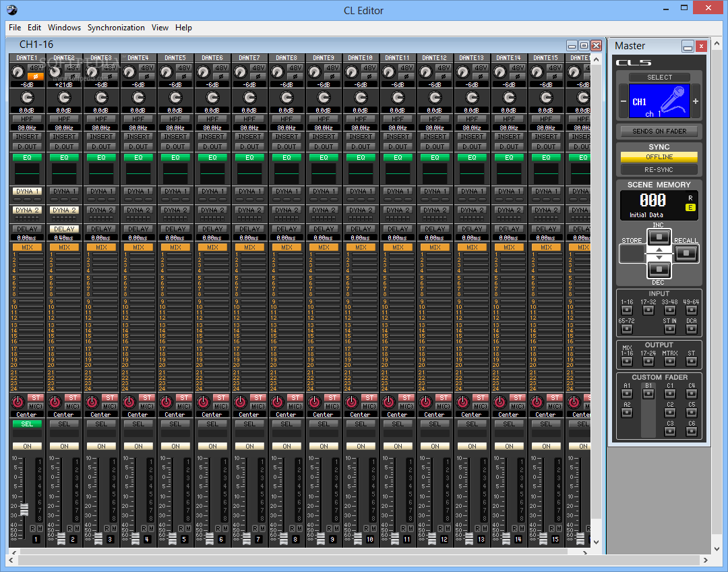Click the CH1 microphone channel icon in Master
Viewport: 728px width, 572px height.
click(x=659, y=101)
